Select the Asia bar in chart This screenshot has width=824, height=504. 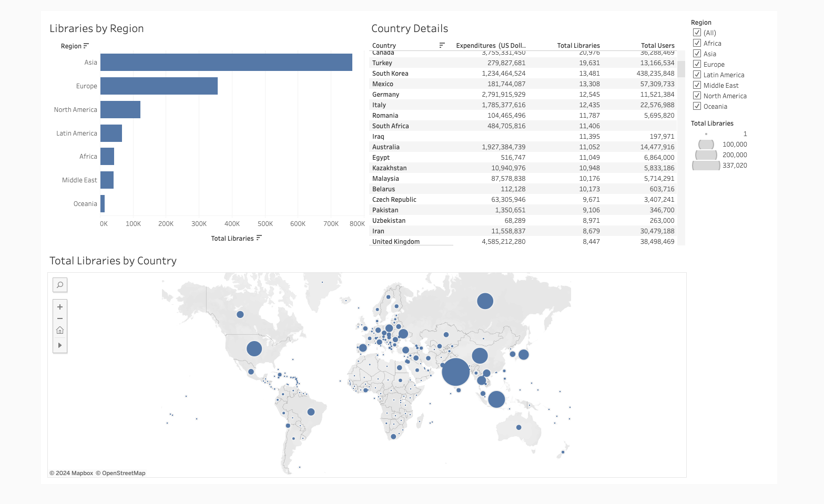tap(226, 62)
